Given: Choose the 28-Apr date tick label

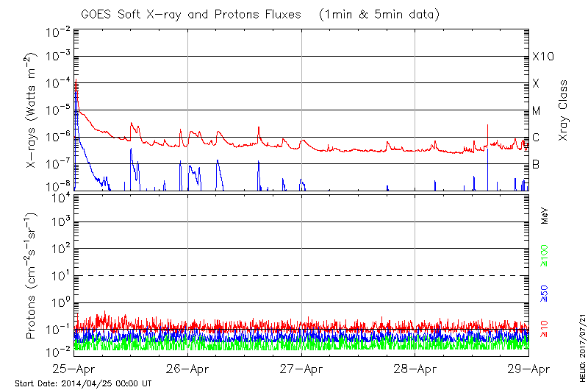Looking at the screenshot, I should 415,369.
